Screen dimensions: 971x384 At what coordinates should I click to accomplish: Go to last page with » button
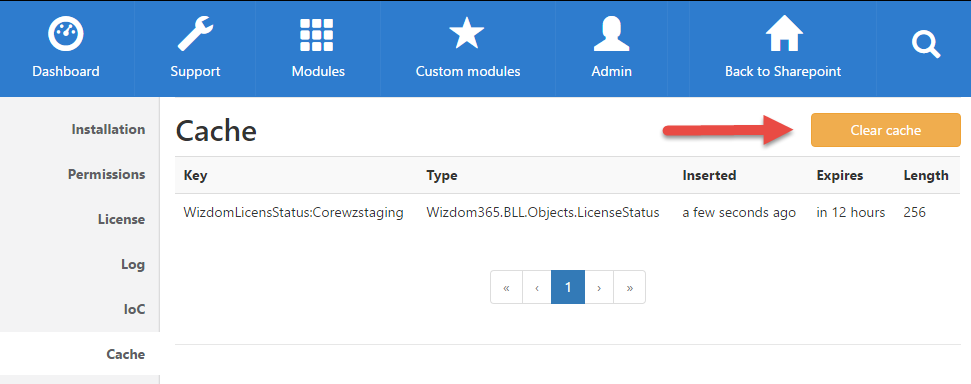pos(629,287)
